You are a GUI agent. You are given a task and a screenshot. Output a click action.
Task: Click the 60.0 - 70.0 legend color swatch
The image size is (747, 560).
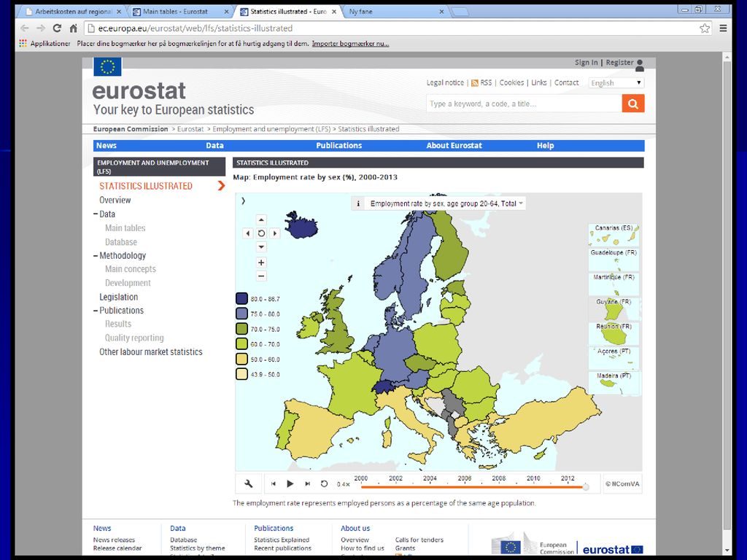tap(241, 344)
